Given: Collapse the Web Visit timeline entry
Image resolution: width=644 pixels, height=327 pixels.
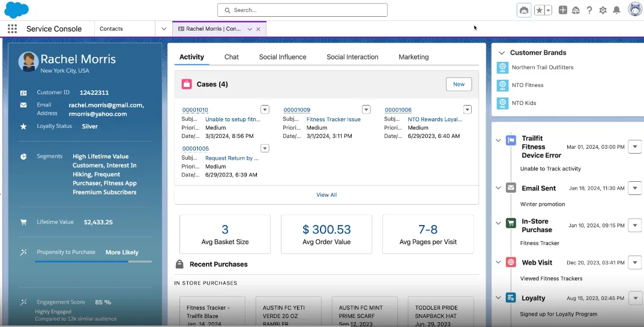Looking at the screenshot, I should [x=498, y=262].
